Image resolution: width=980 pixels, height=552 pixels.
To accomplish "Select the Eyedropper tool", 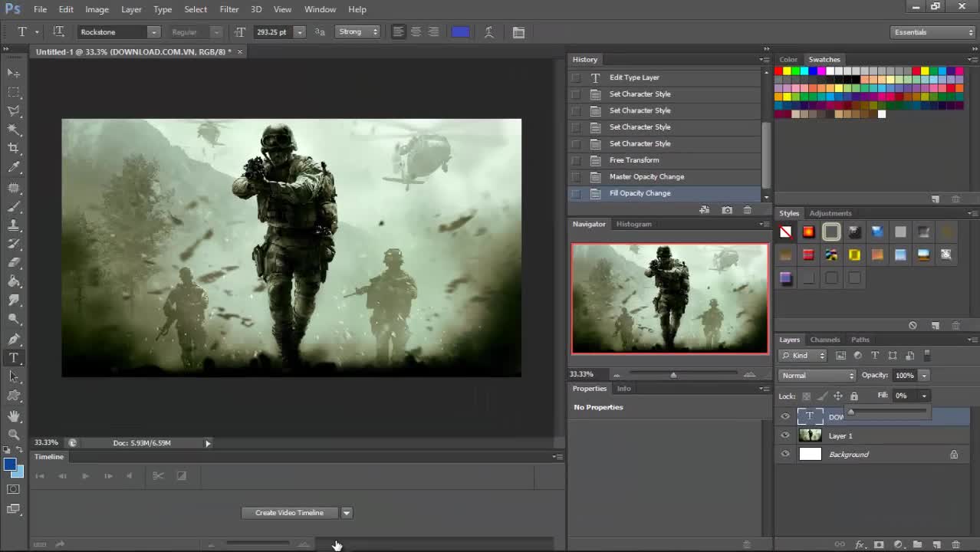I will pyautogui.click(x=14, y=167).
